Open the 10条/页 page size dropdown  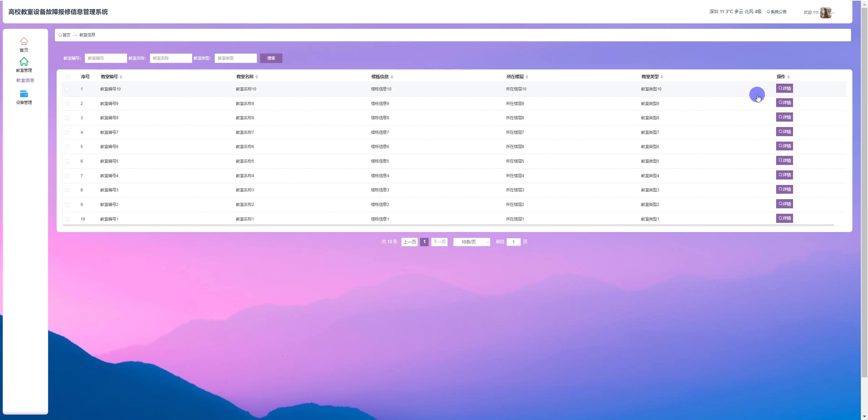[472, 242]
